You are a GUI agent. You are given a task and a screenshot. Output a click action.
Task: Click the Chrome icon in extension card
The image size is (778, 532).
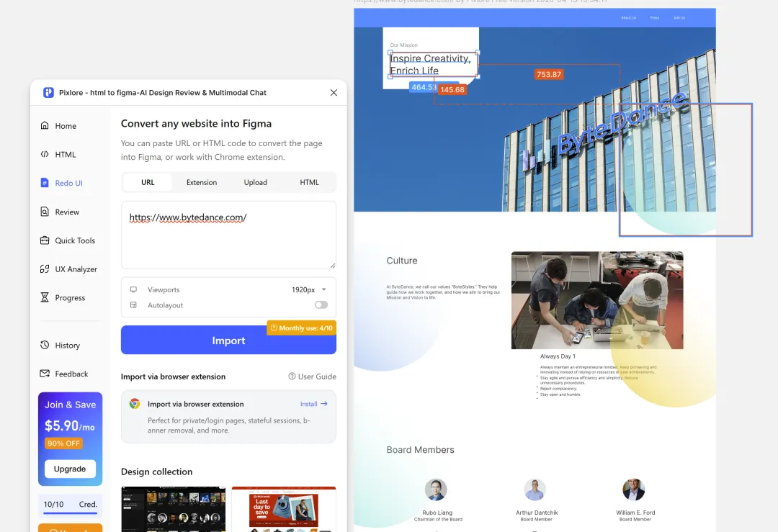(x=135, y=404)
